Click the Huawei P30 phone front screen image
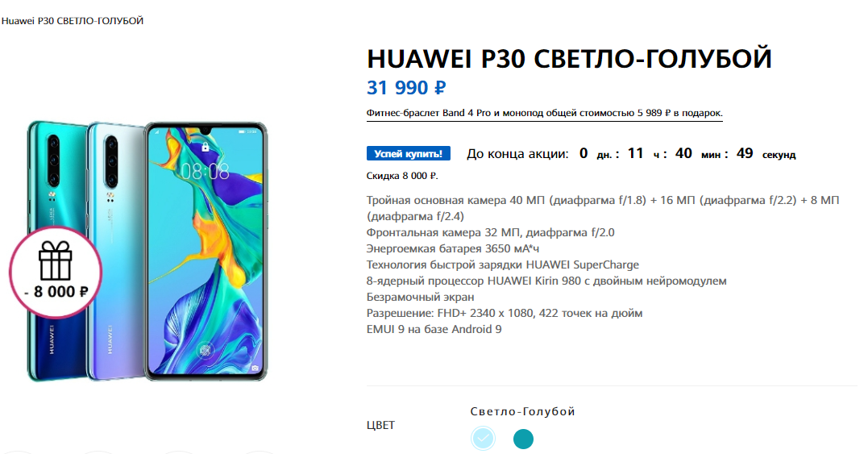 tap(206, 251)
